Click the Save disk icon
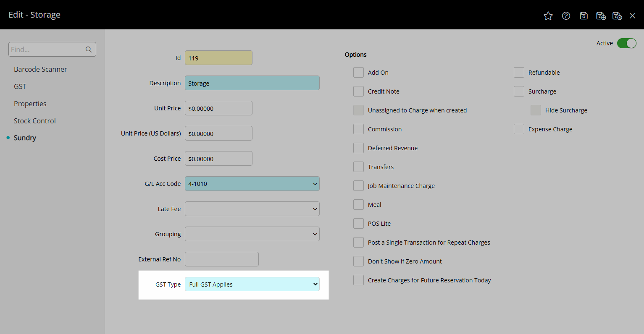Viewport: 644px width, 334px height. click(x=584, y=16)
